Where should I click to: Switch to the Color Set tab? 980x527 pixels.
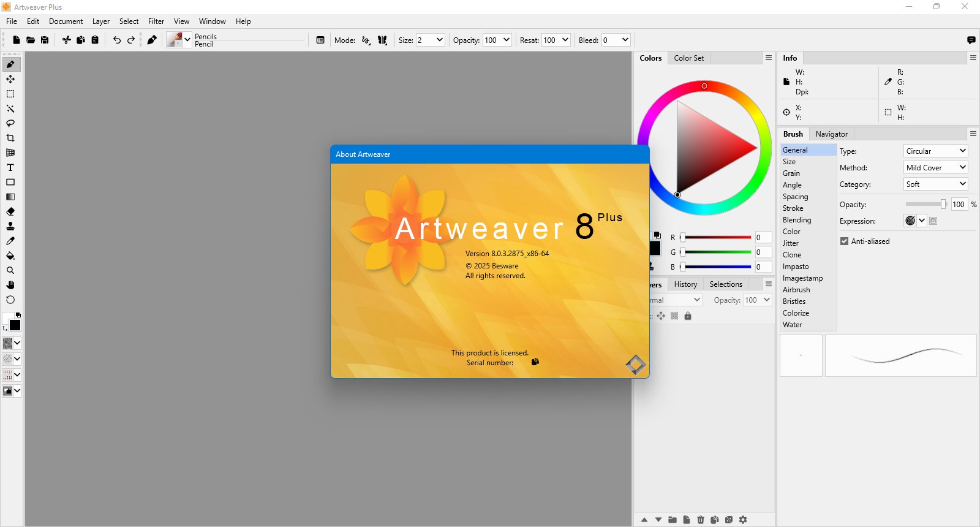689,58
